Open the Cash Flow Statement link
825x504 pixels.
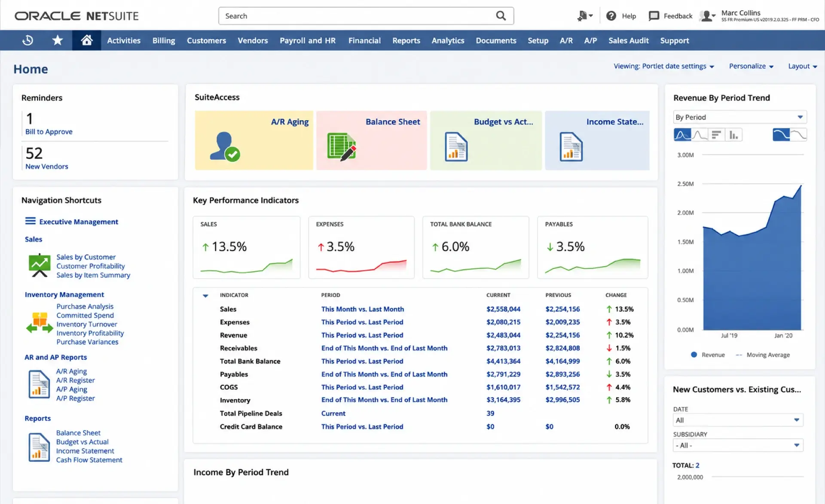click(x=89, y=460)
